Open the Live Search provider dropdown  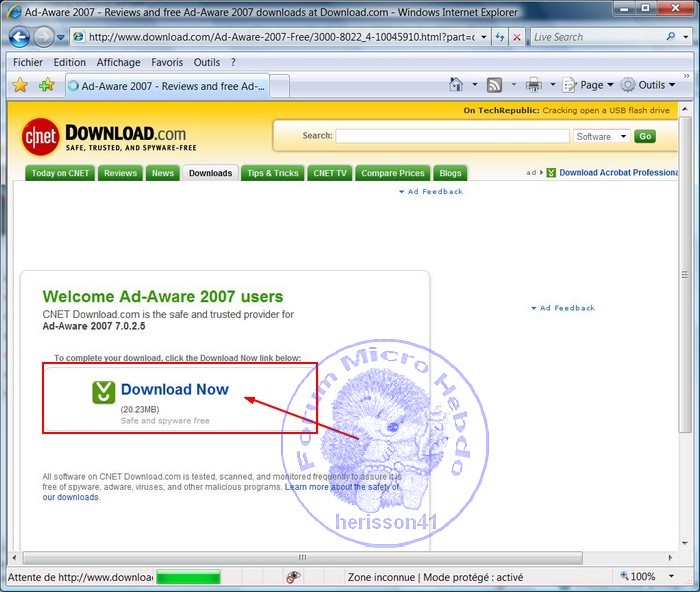pos(685,37)
